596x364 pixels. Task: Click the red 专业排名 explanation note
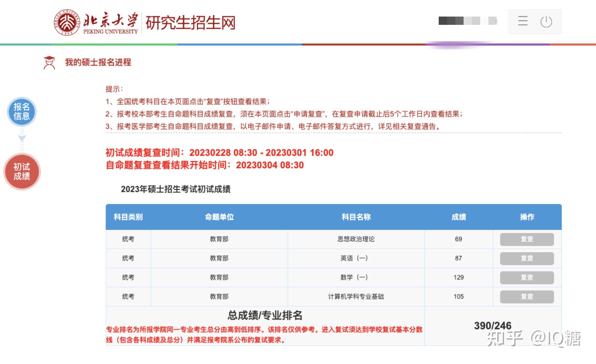click(x=264, y=335)
